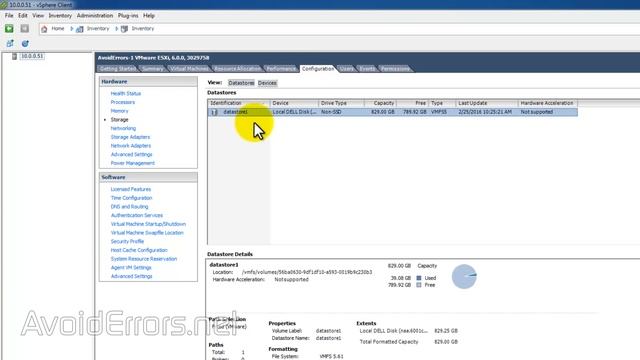Screen dimensions: 640x360
Task: Open the Plug-ins menu
Action: [x=128, y=16]
